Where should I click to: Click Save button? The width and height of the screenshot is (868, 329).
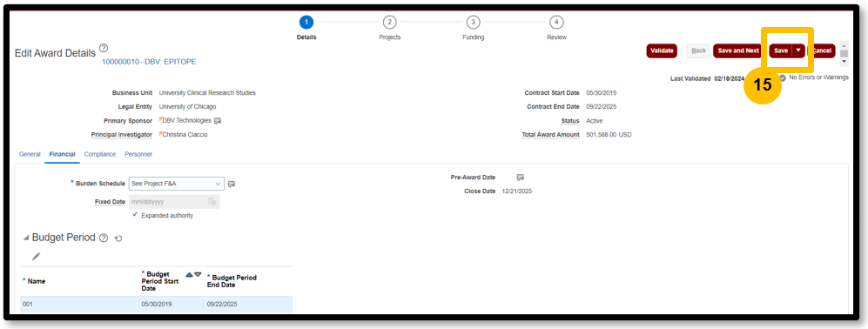pos(781,50)
